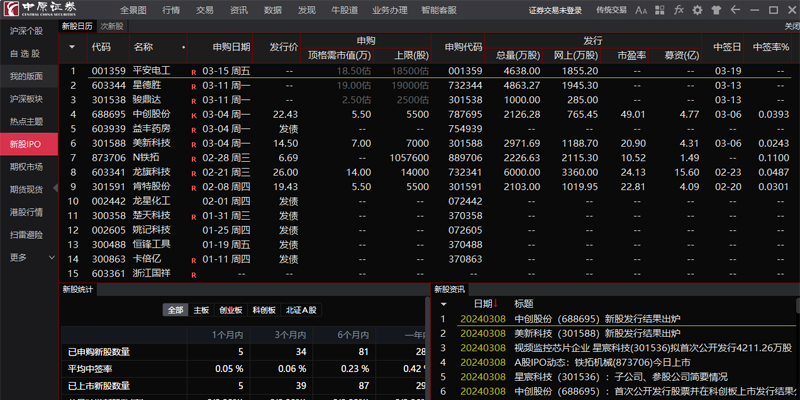Open 沪深个股 in the sidebar
Image resolution: width=800 pixels, height=400 pixels.
[x=29, y=31]
